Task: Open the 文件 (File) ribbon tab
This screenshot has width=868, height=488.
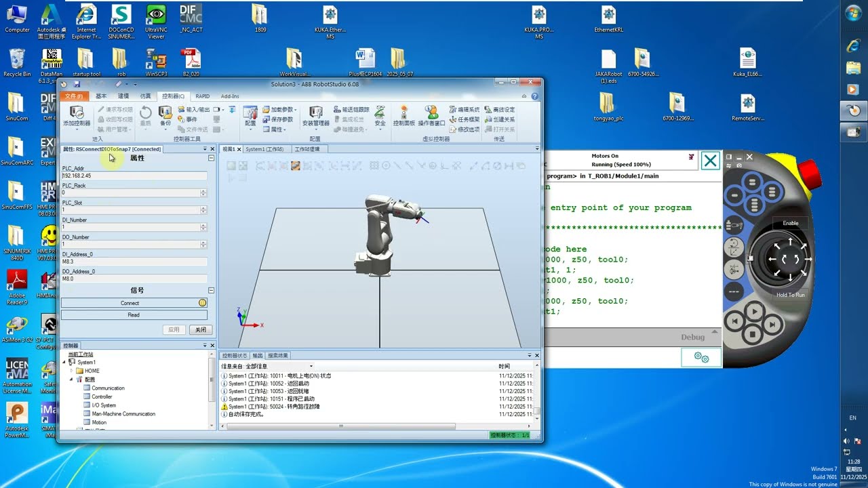Action: tap(75, 96)
